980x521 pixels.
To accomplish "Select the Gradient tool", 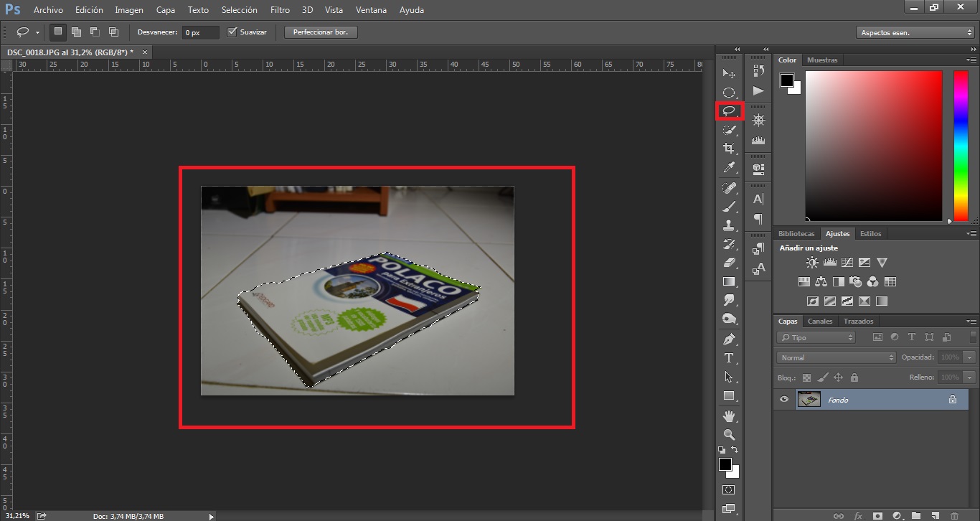I will tap(729, 281).
